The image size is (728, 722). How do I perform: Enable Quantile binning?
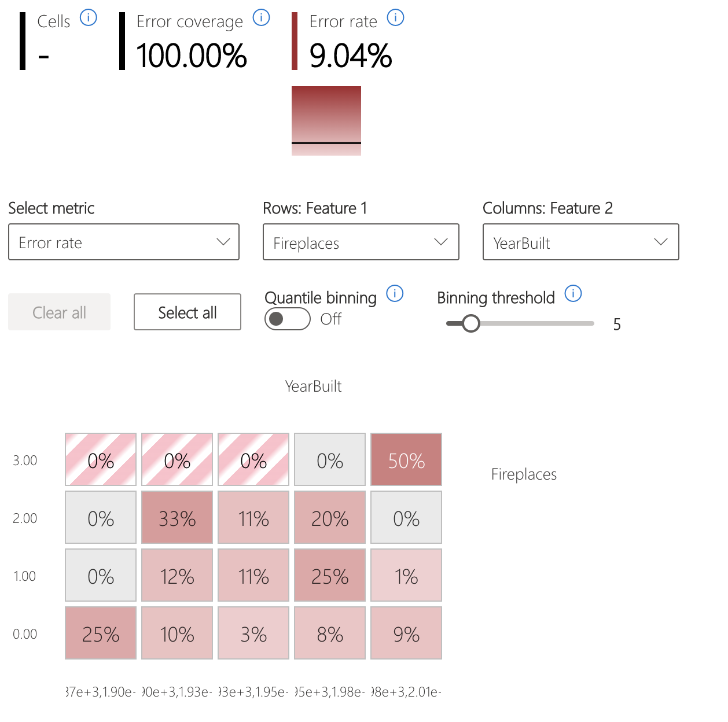pyautogui.click(x=287, y=319)
